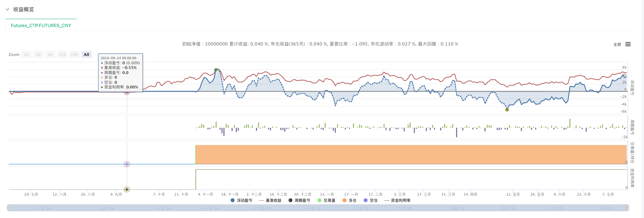
Task: Click the 9. 六月 x-axis label
Action: click(559, 195)
